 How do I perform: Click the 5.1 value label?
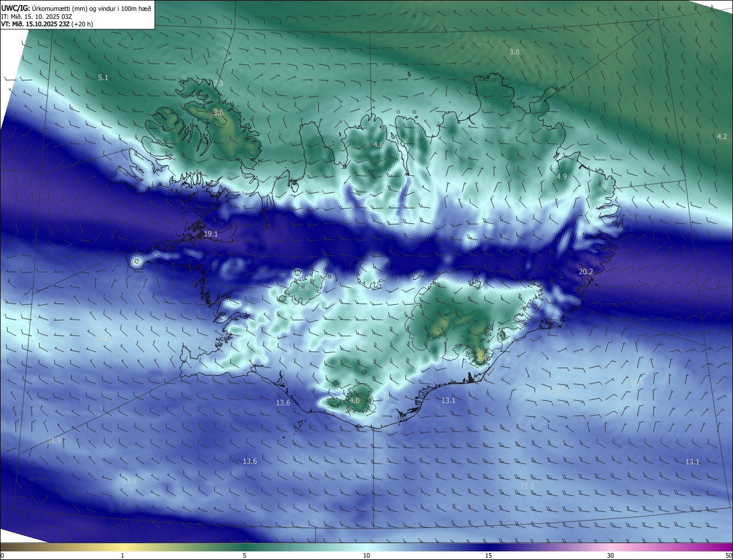(103, 77)
